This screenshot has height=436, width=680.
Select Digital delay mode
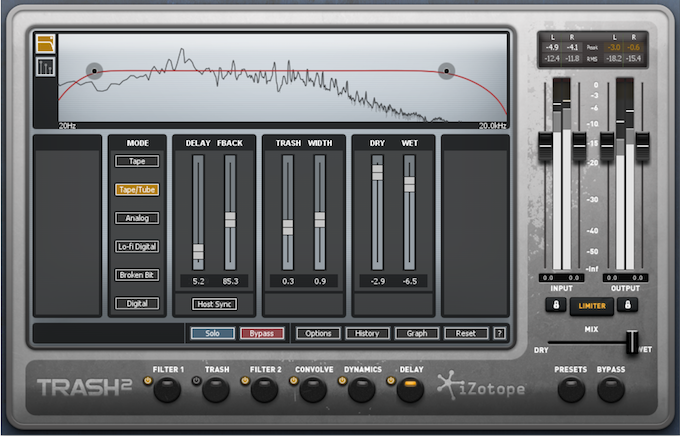(x=137, y=303)
